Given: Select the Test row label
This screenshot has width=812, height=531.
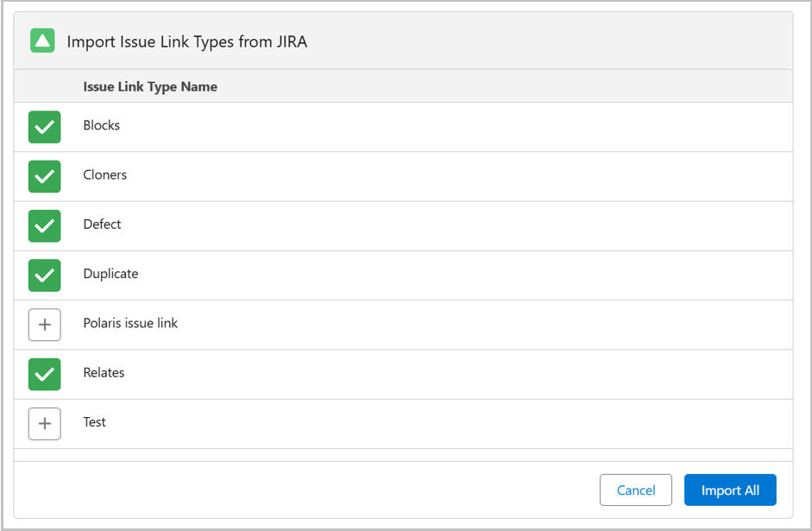Looking at the screenshot, I should point(95,422).
